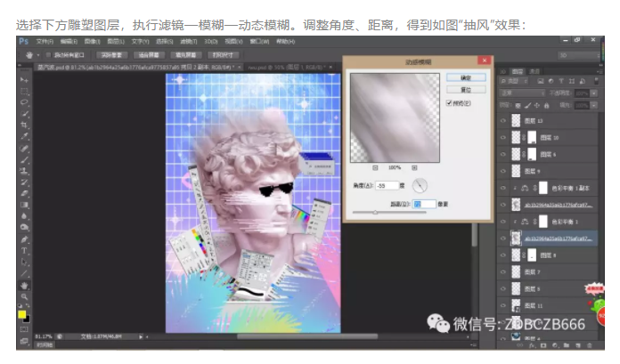Select the Eyedropper tool
Screen dimensions: 620x364
click(24, 136)
